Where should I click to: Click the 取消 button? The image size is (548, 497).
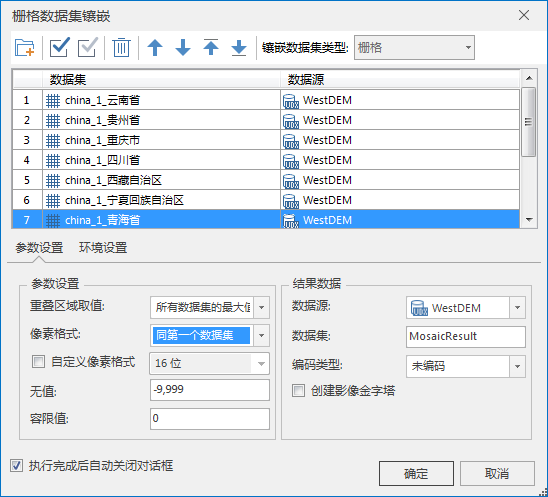click(x=497, y=474)
